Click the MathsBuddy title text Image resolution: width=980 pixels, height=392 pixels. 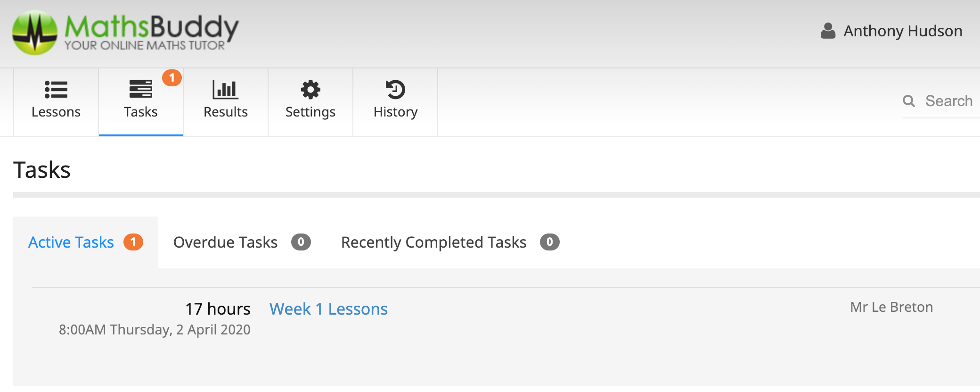(152, 26)
